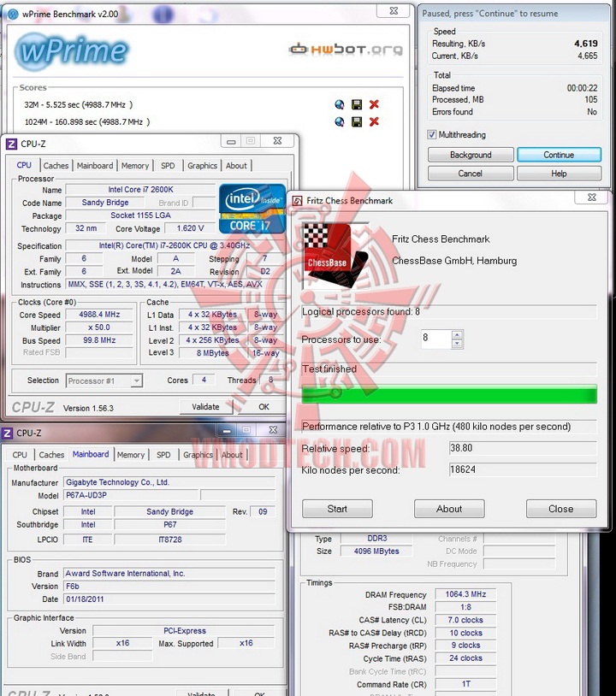Click wPrime Benchmark title bar icon
This screenshot has width=616, height=696.
click(14, 15)
